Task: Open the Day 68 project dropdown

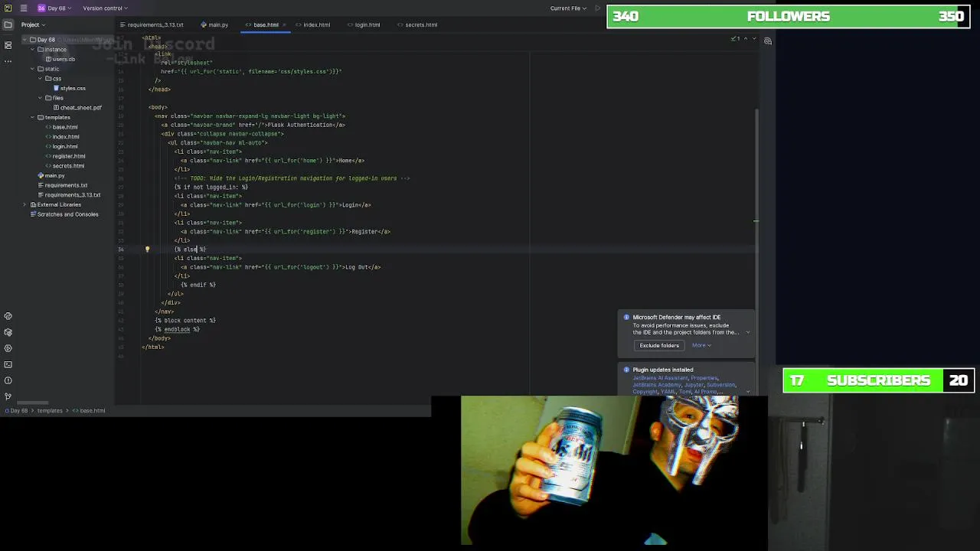Action: click(54, 8)
